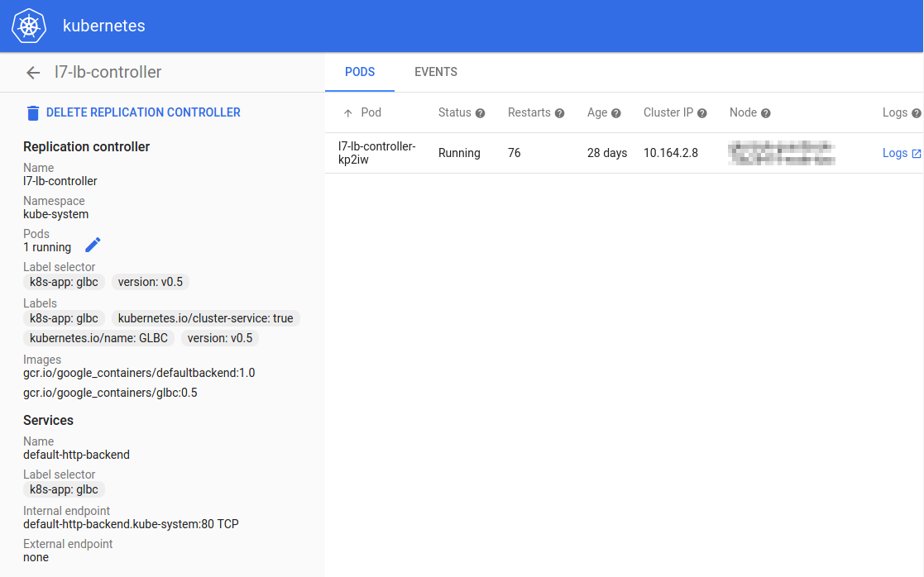The image size is (924, 577).
Task: Toggle sort arrow on Pod column
Action: [x=347, y=113]
